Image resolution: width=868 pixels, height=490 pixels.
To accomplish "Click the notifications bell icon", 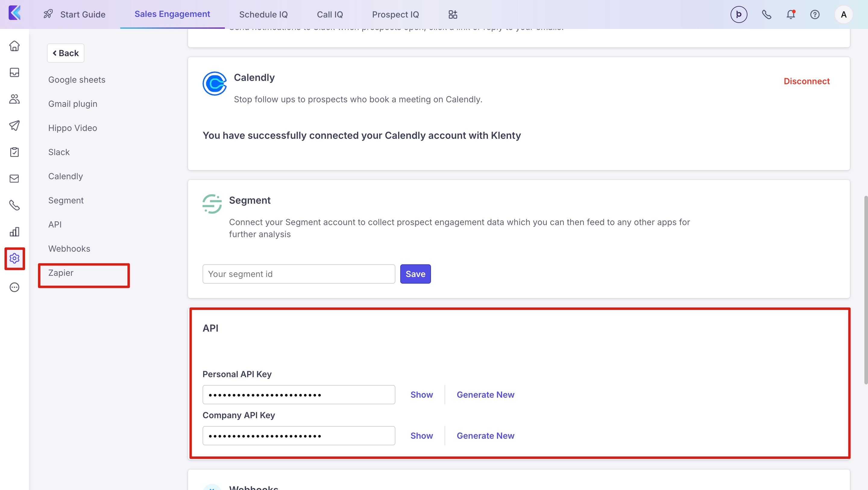I will [791, 14].
